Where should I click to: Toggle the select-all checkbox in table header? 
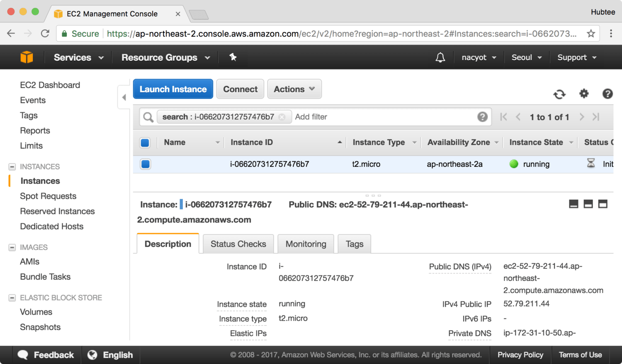(x=145, y=143)
